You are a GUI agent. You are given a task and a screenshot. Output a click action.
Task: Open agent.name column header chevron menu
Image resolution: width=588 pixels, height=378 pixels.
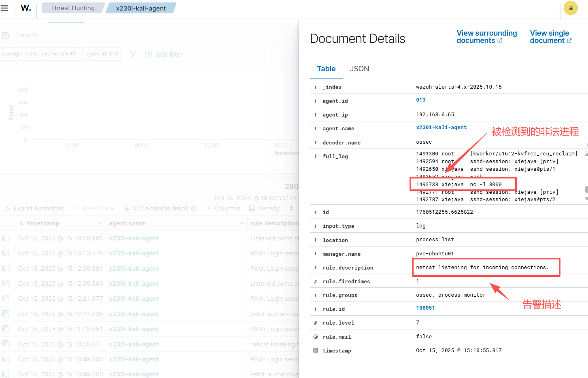click(242, 223)
